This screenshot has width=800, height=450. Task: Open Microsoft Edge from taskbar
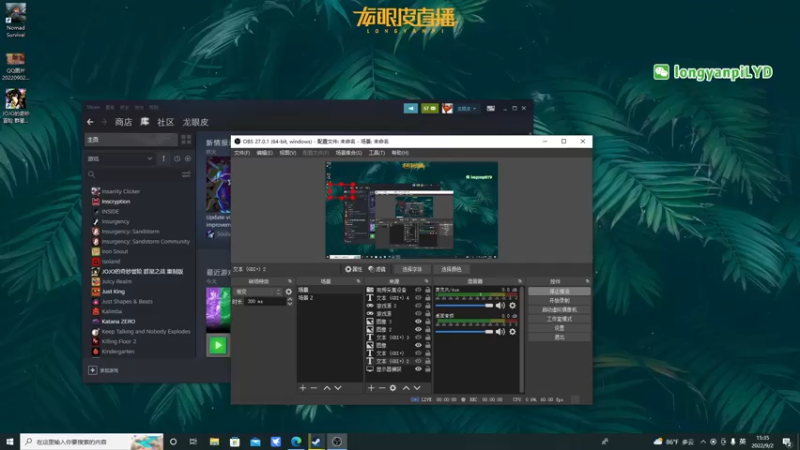tap(296, 441)
